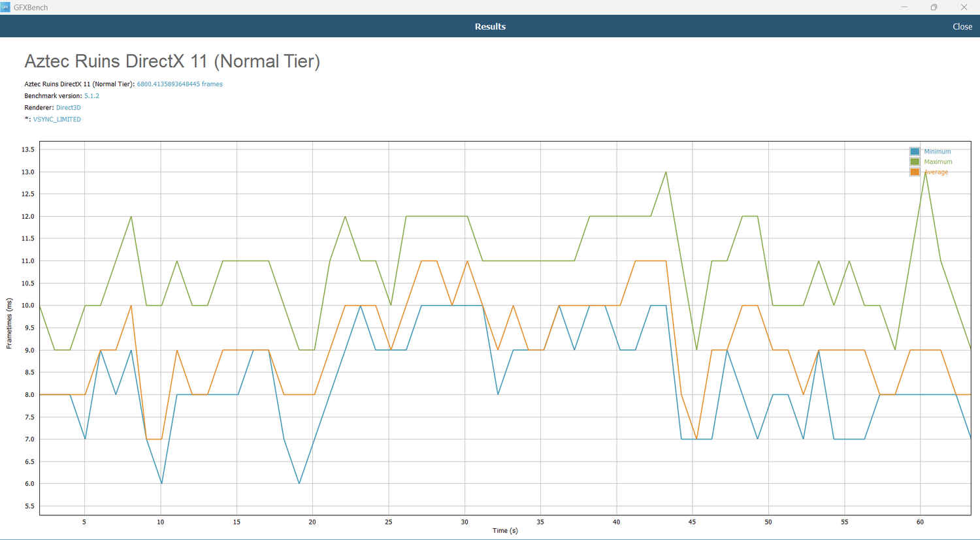Click the VSYNC_LIMITED value
Viewport: 980px width, 540px height.
(x=57, y=119)
